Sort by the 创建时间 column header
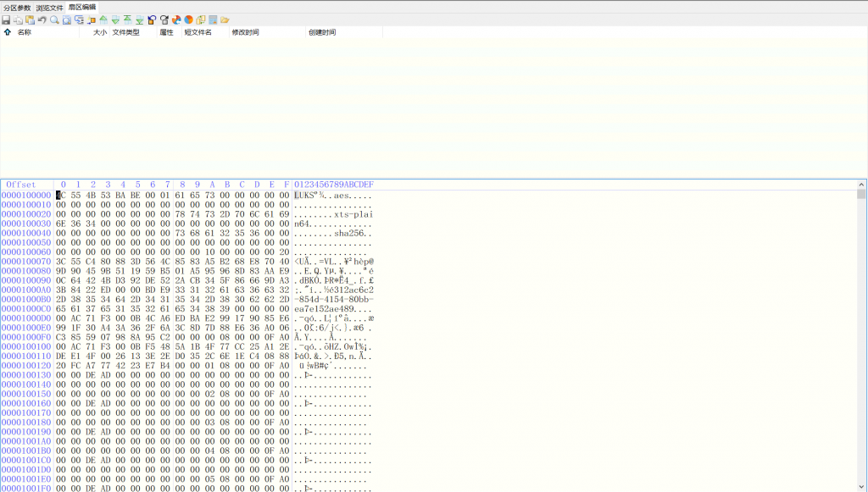Image resolution: width=868 pixels, height=492 pixels. (322, 32)
